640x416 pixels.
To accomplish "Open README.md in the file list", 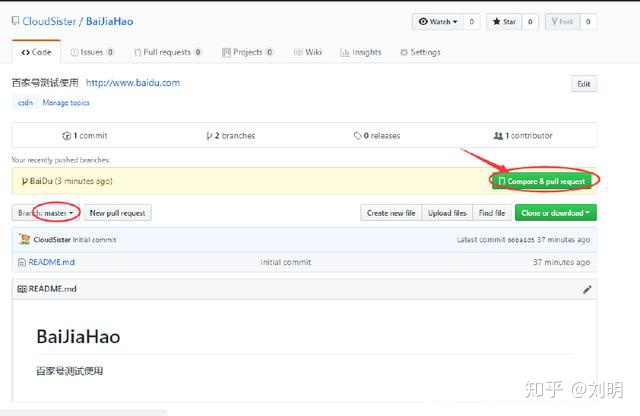I will tap(51, 262).
